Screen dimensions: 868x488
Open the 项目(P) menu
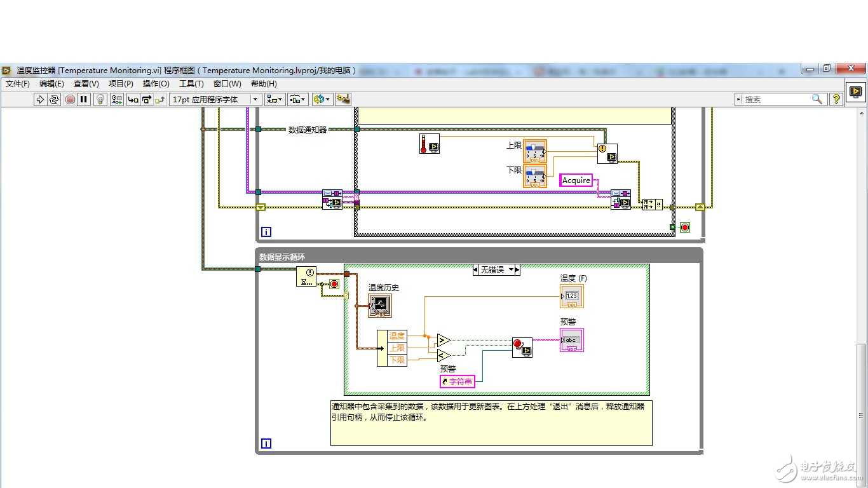point(121,83)
